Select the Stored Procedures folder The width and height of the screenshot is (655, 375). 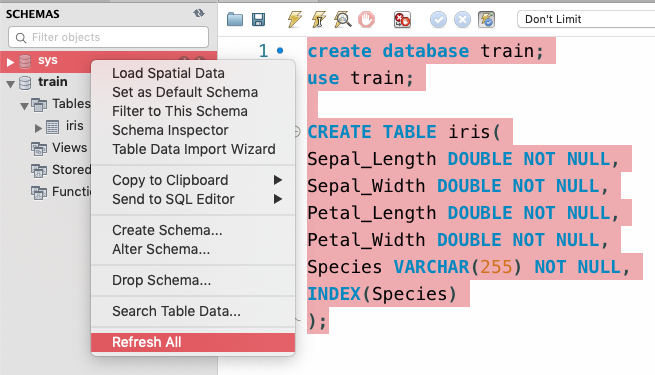point(71,170)
